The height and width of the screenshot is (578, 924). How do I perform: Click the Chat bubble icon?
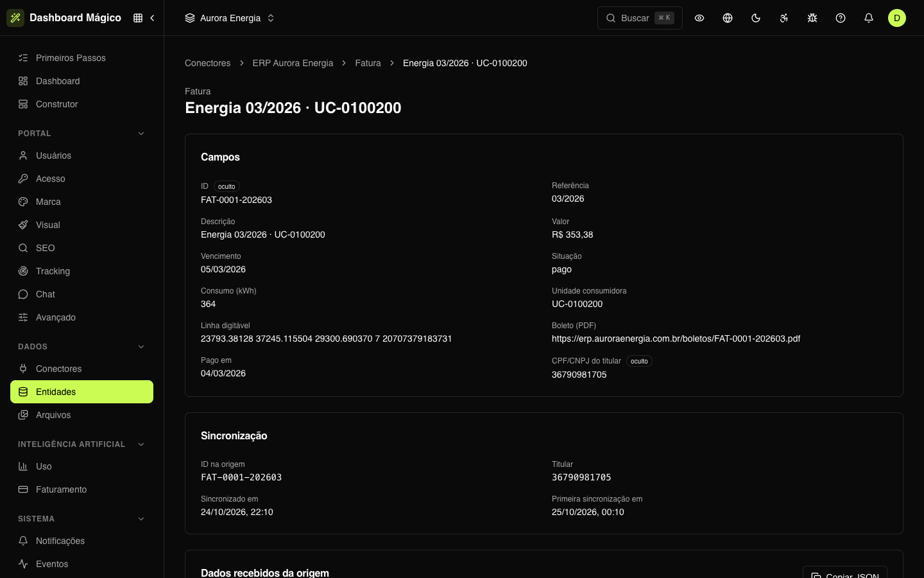(x=23, y=294)
